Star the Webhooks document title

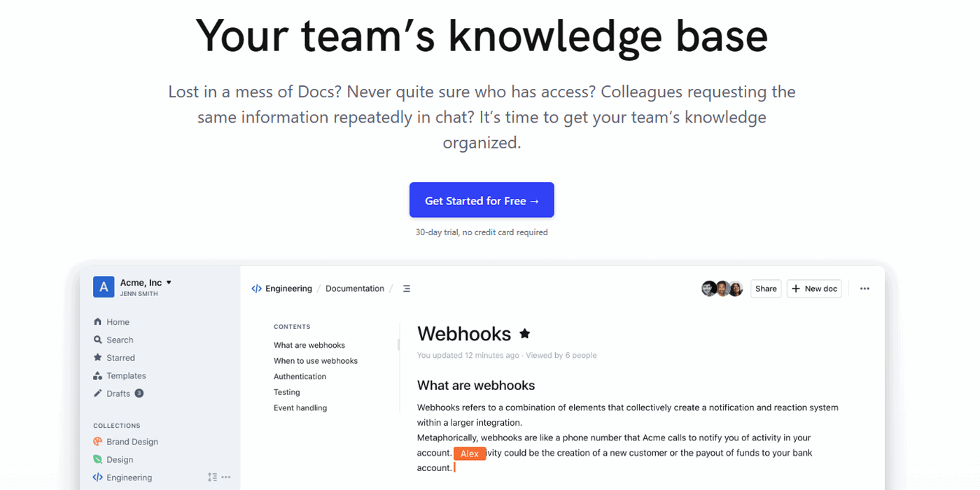tap(524, 334)
